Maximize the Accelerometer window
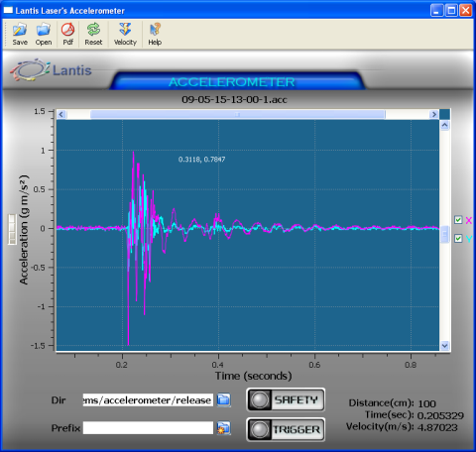The height and width of the screenshot is (452, 476). tap(451, 11)
